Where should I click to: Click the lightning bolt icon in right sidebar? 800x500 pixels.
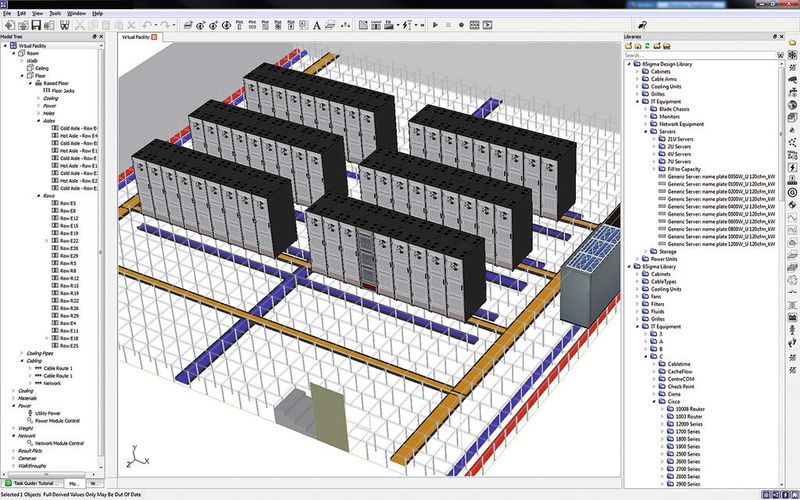[x=792, y=167]
